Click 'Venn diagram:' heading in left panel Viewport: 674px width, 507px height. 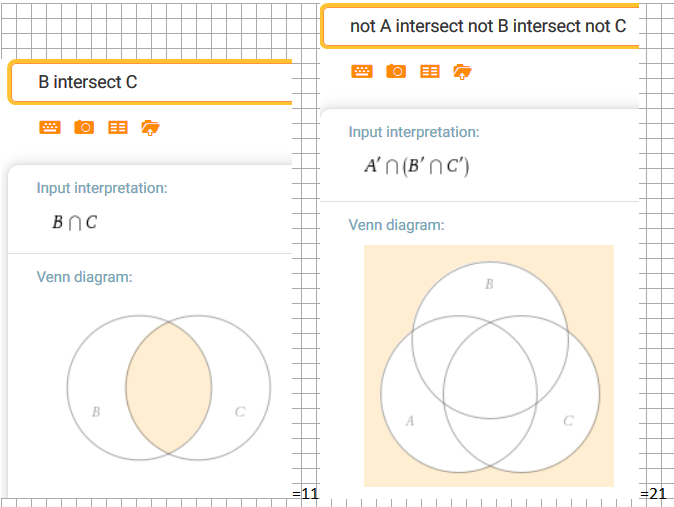click(84, 276)
